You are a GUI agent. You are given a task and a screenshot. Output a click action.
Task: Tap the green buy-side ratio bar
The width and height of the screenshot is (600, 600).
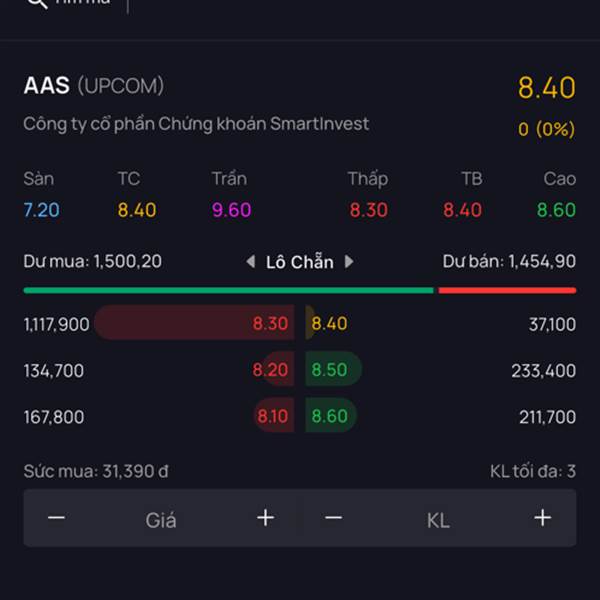pos(228,290)
